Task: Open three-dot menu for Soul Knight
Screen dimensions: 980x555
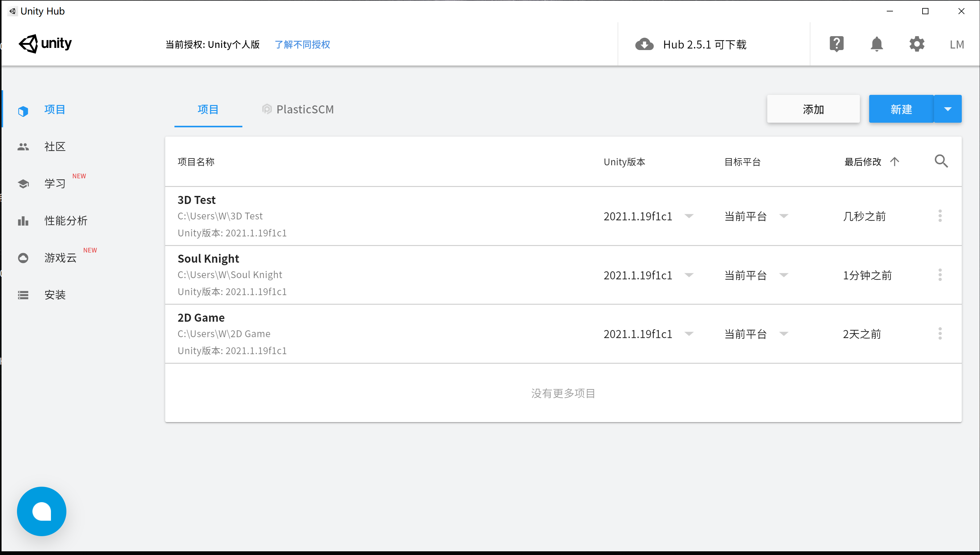Action: pos(940,275)
